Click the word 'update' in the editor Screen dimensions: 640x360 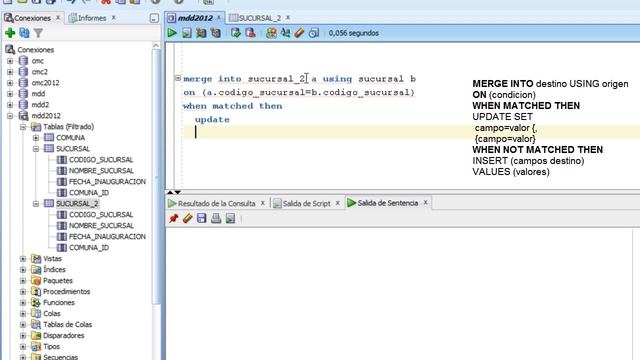212,120
